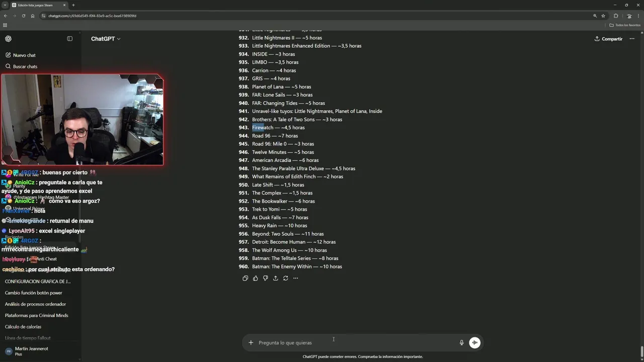Click 'INSIDE — ~3 horas' line
Viewport: 644px width, 362px height.
coord(273,54)
